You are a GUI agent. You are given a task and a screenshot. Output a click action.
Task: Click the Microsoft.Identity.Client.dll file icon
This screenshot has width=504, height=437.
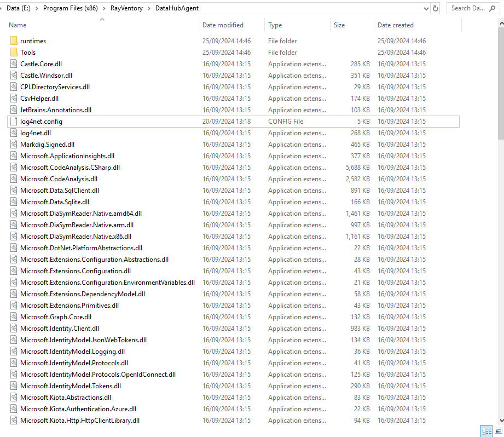(14, 329)
